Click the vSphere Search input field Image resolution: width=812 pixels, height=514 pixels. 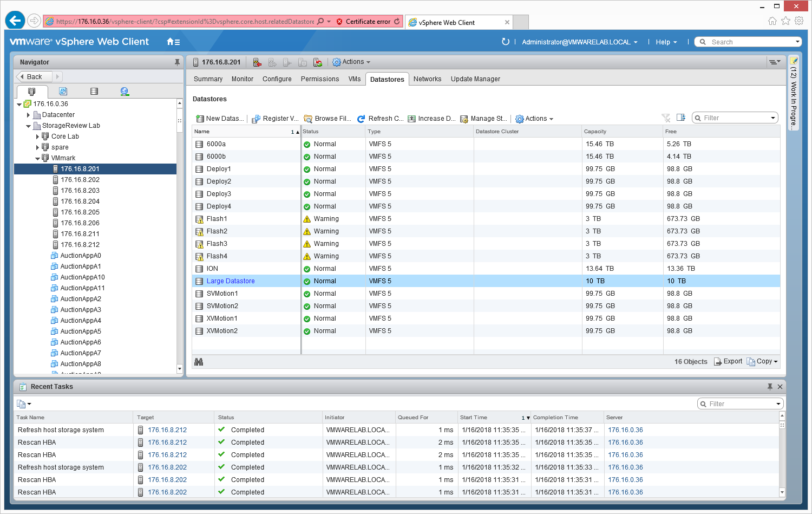[x=748, y=42]
